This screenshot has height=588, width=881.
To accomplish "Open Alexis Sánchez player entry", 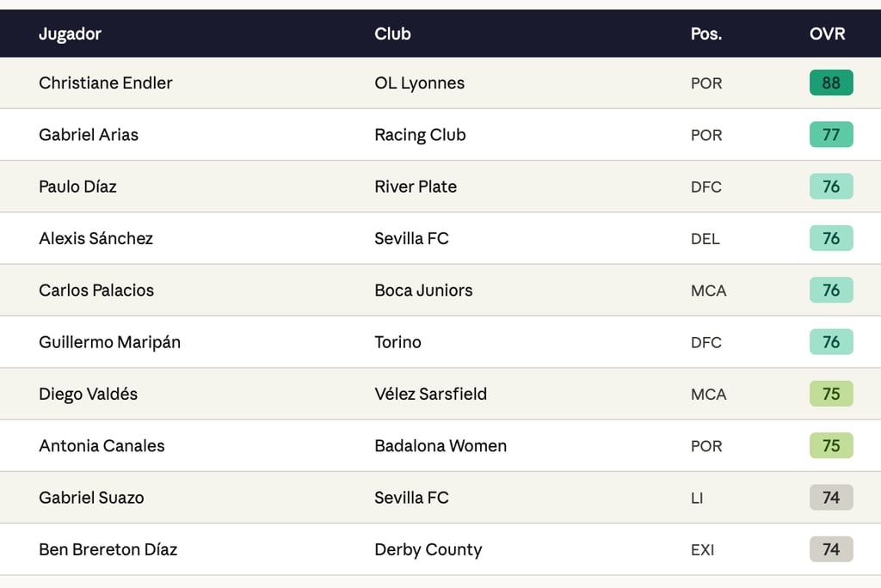I will click(95, 238).
